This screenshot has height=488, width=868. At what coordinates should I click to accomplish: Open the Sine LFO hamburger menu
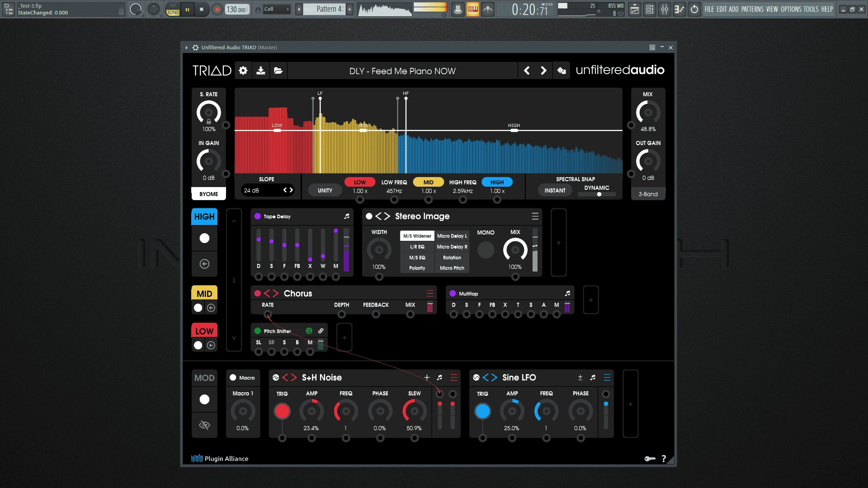[607, 377]
